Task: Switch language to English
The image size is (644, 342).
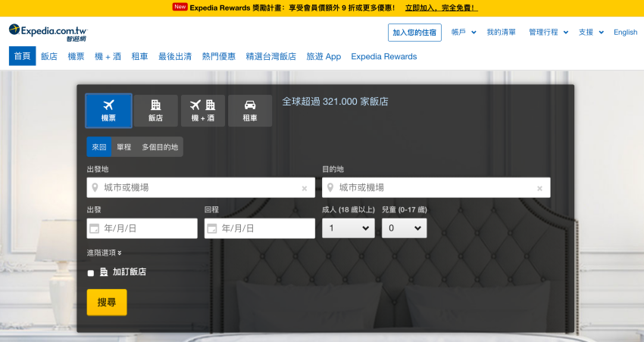Action: click(626, 32)
